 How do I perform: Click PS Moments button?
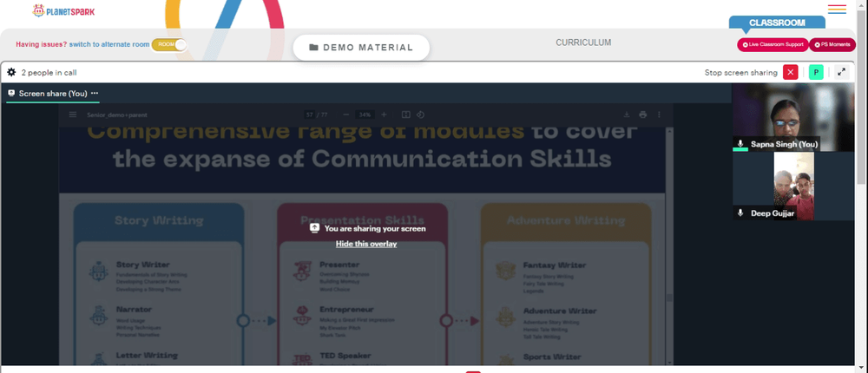tap(832, 44)
